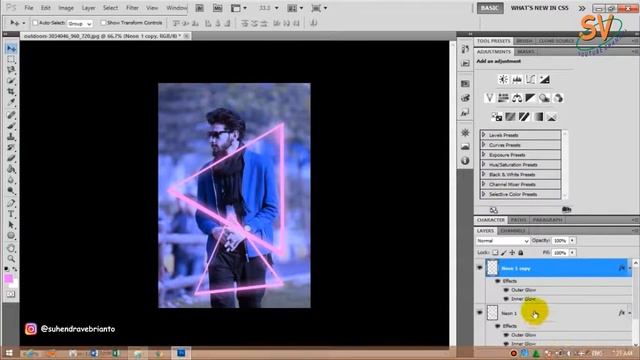This screenshot has width=640, height=360.
Task: Select the Zoom tool in toolbox
Action: [x=11, y=259]
